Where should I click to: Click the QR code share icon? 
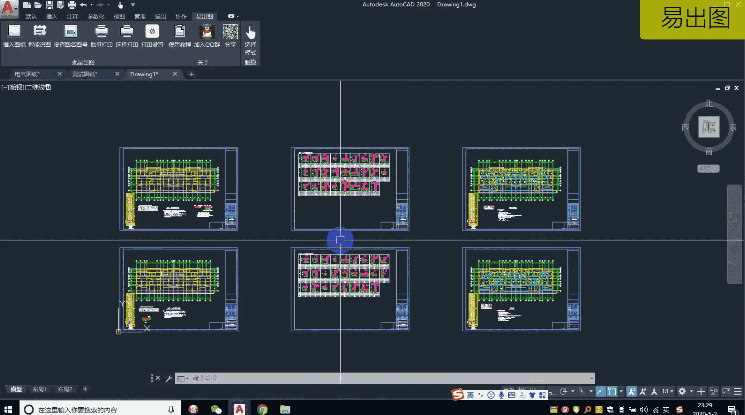[x=230, y=32]
